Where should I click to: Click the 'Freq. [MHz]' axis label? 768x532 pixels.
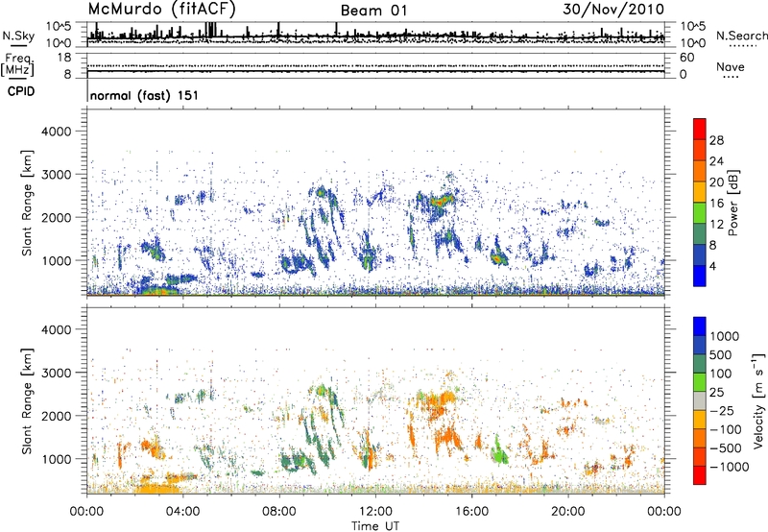point(17,65)
